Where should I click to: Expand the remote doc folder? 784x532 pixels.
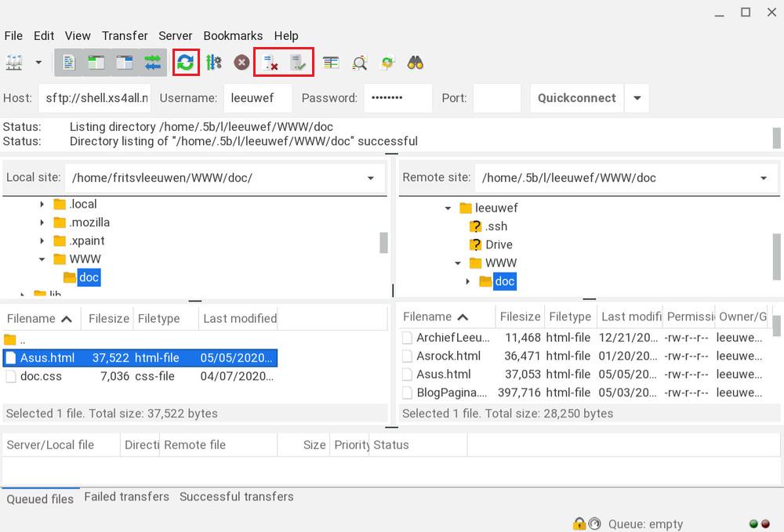[468, 282]
